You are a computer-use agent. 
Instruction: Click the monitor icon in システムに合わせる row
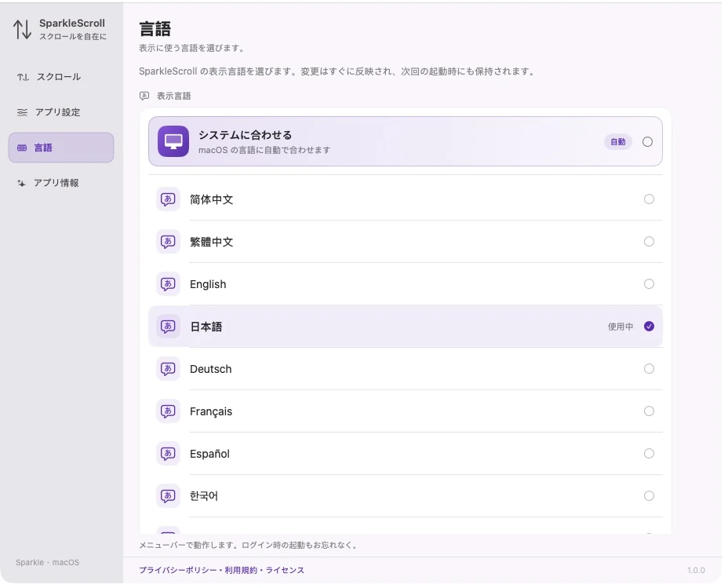(x=173, y=141)
